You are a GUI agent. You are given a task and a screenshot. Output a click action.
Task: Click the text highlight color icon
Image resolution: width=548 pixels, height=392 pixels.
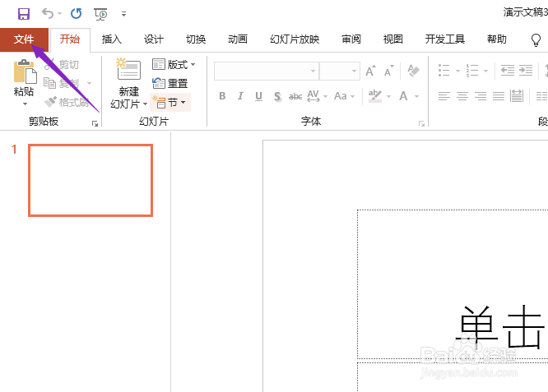point(375,96)
